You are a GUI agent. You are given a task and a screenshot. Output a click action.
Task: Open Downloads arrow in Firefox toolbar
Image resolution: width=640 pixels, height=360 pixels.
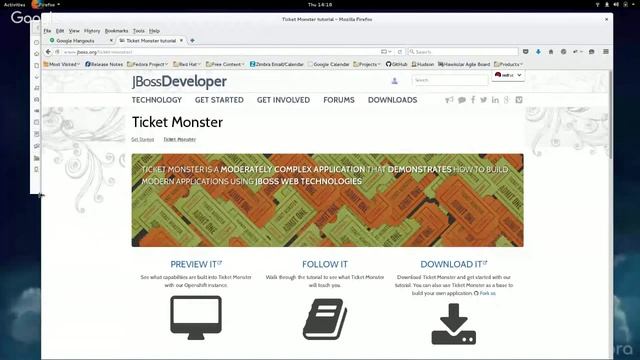coord(538,52)
